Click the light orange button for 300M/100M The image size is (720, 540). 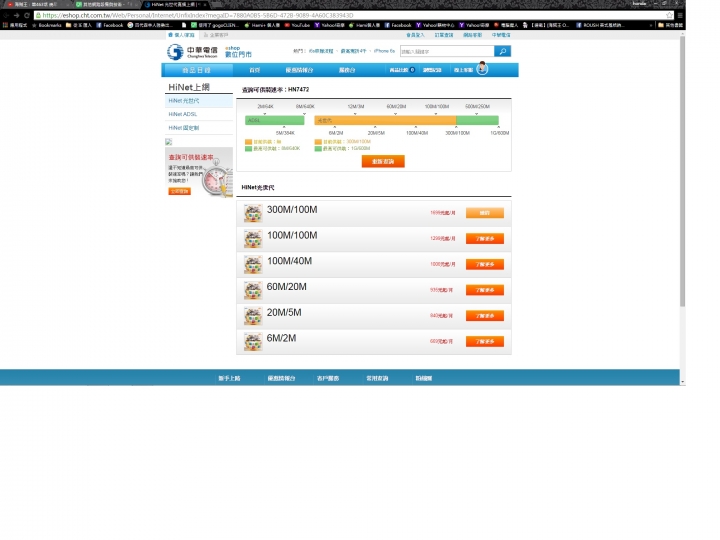[485, 213]
